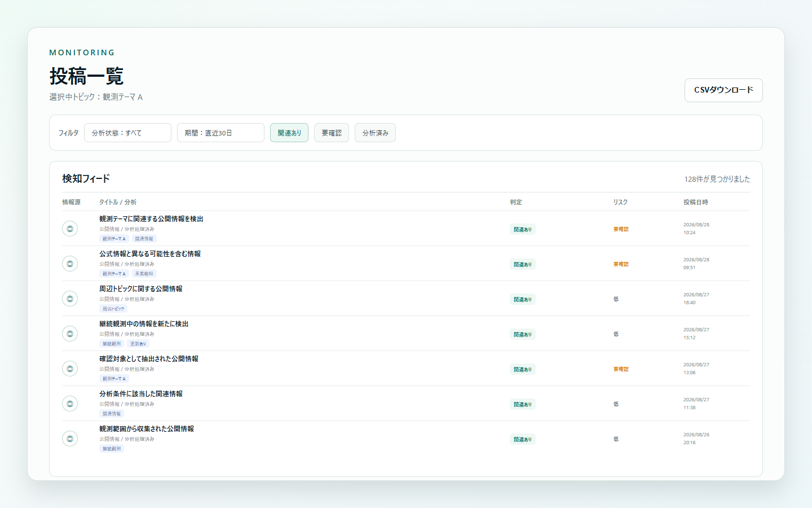Click source icon for 分析条件に該当した関連情報
This screenshot has width=812, height=508.
tap(70, 404)
